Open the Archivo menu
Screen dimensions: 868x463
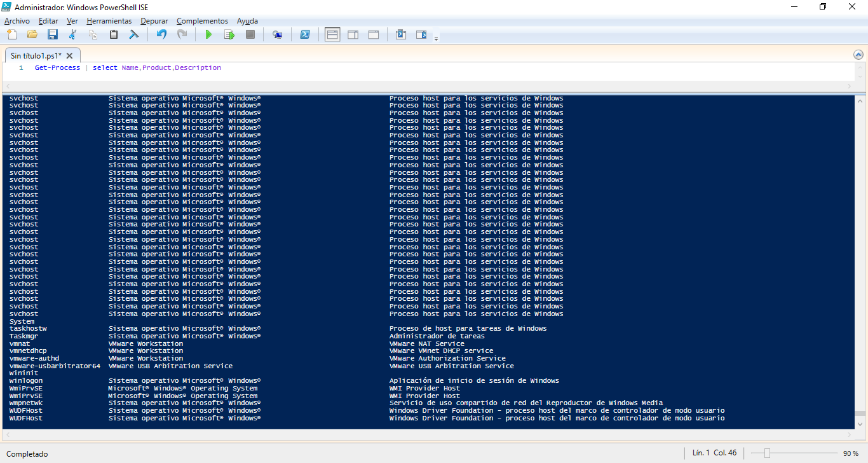(x=17, y=21)
